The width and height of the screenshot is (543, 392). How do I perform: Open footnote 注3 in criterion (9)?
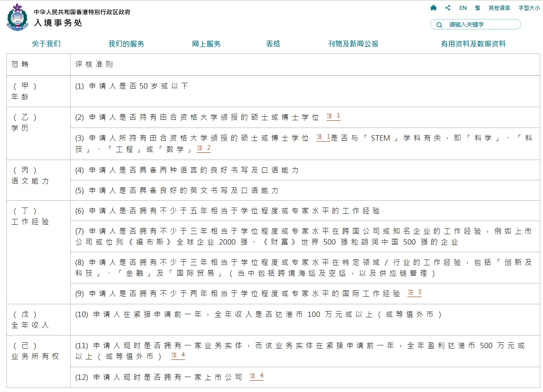pyautogui.click(x=414, y=292)
